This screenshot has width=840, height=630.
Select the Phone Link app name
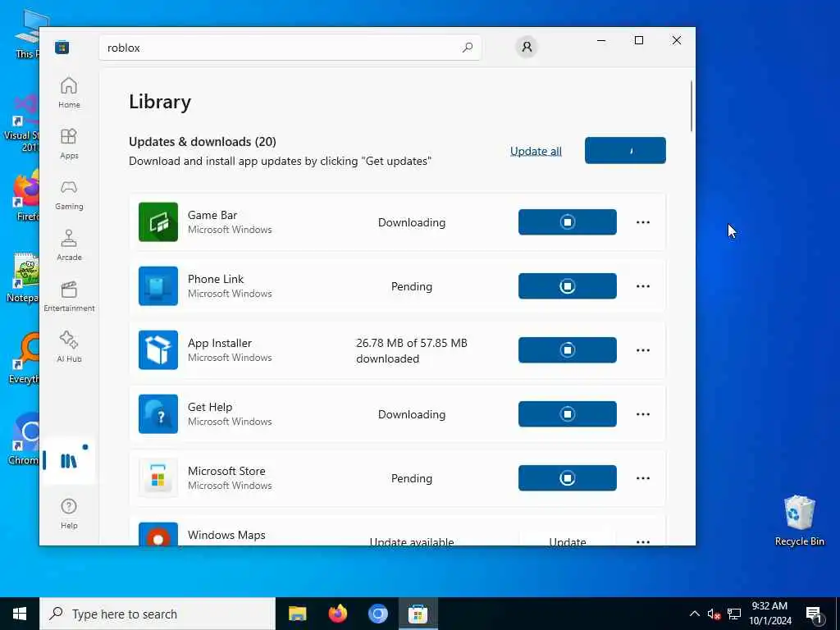(x=216, y=279)
